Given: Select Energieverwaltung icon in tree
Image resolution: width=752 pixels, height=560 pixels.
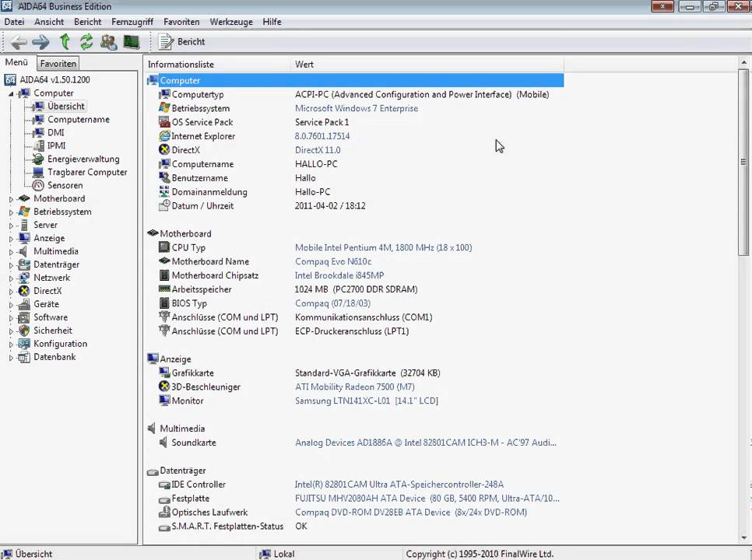Looking at the screenshot, I should pyautogui.click(x=38, y=159).
